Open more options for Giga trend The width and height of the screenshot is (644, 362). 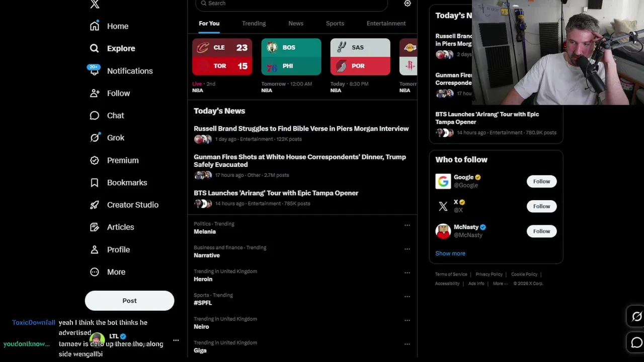407,344
